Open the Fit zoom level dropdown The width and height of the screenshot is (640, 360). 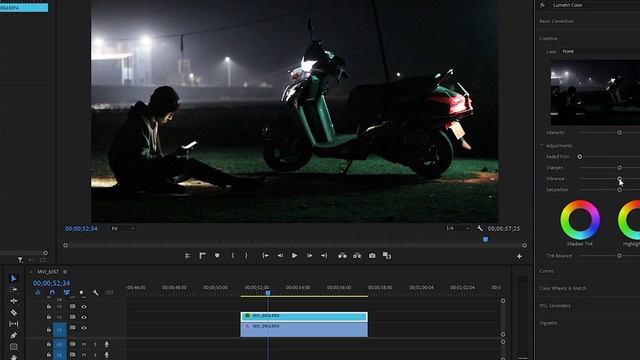pyautogui.click(x=122, y=229)
